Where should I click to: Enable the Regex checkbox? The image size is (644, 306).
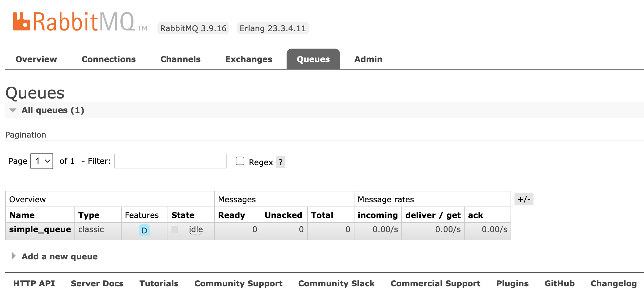(x=240, y=161)
